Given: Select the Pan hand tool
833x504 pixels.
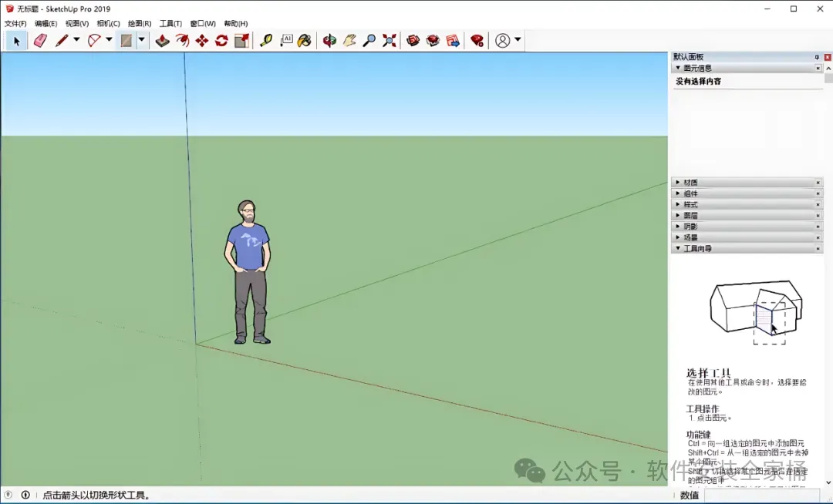Looking at the screenshot, I should 349,41.
